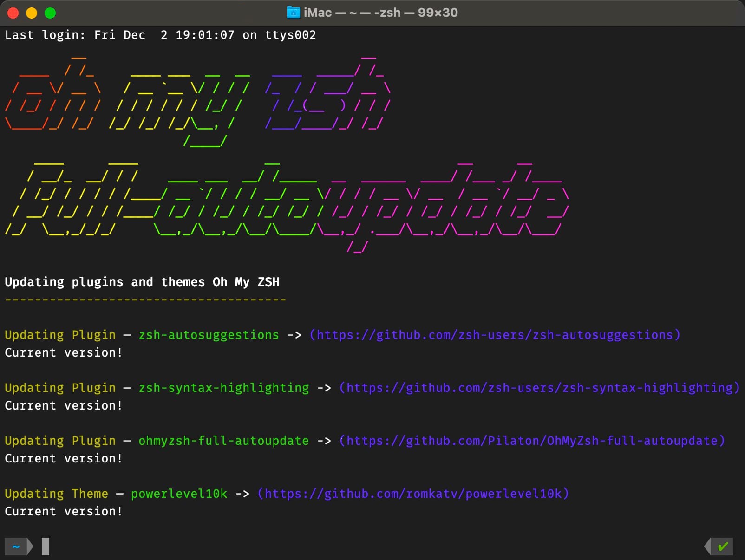Screen dimensions: 745x560
Task: Open the powerlevel10k GitHub URL
Action: 413,494
